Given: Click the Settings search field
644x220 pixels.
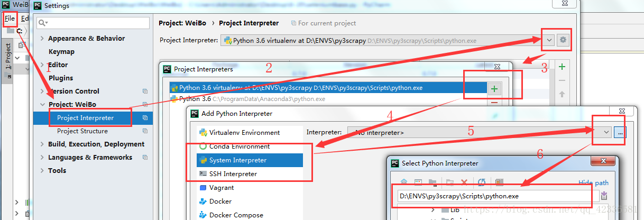Looking at the screenshot, I should (x=93, y=23).
